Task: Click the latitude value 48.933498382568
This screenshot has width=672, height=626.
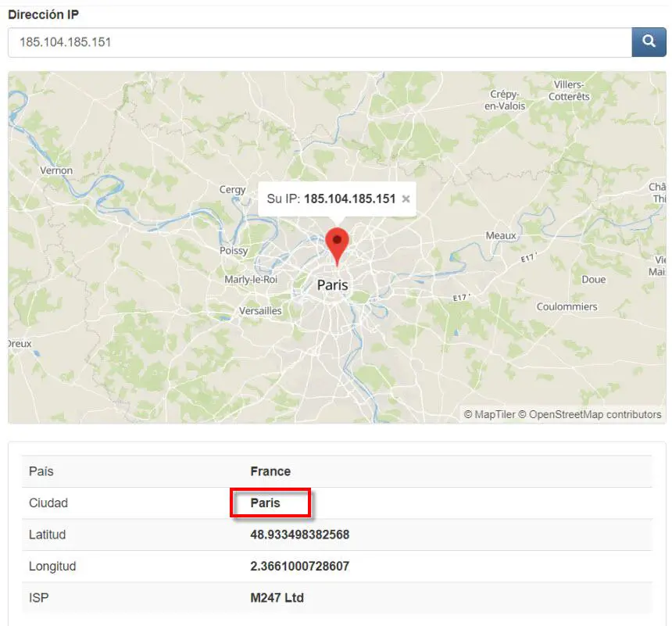Action: [299, 535]
